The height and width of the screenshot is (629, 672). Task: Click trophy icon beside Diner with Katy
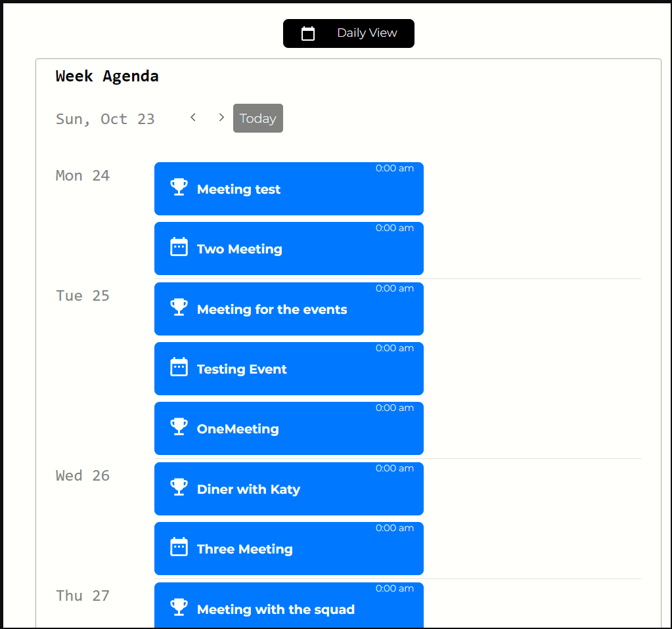[179, 487]
